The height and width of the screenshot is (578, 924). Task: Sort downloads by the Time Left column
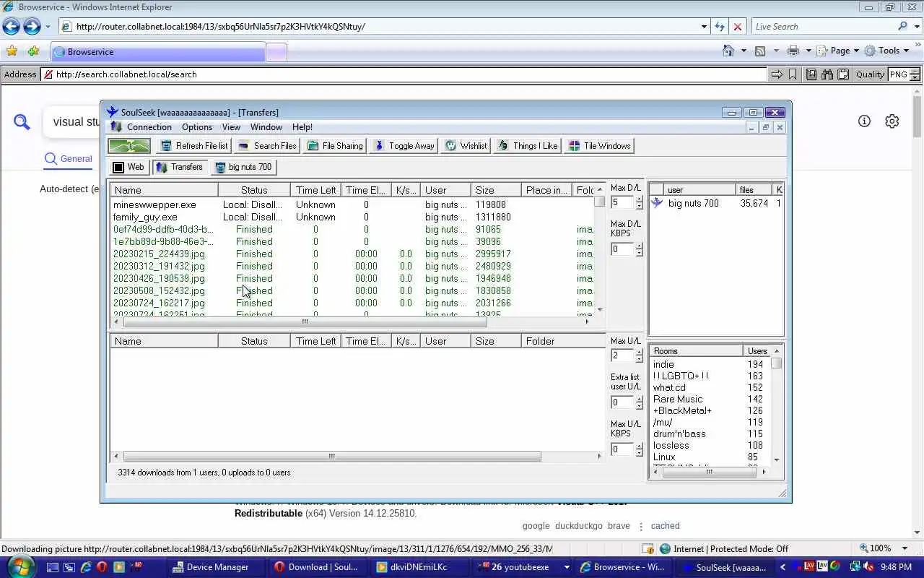point(315,190)
